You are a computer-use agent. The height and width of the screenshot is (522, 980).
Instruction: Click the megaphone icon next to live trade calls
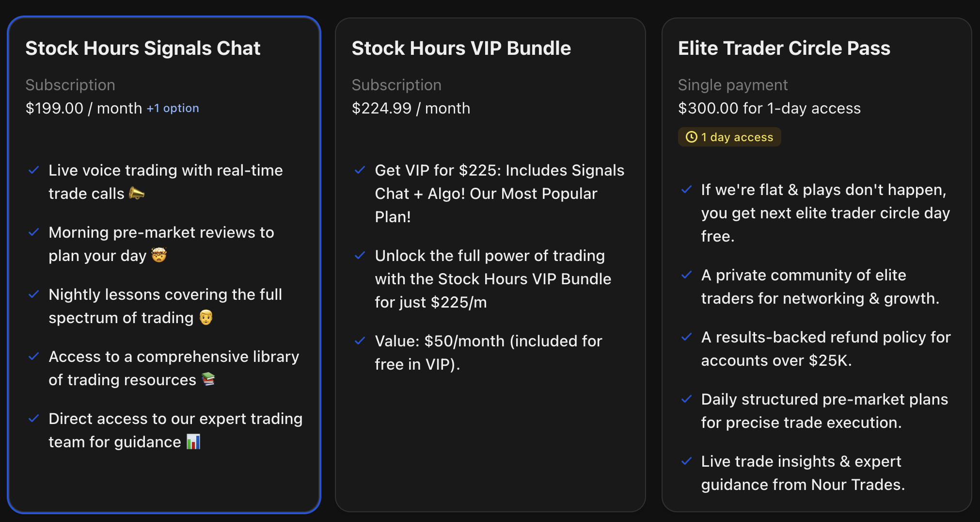137,193
